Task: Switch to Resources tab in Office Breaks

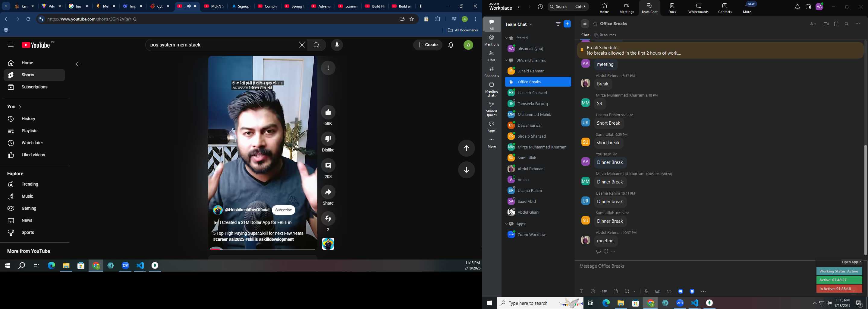Action: click(605, 35)
